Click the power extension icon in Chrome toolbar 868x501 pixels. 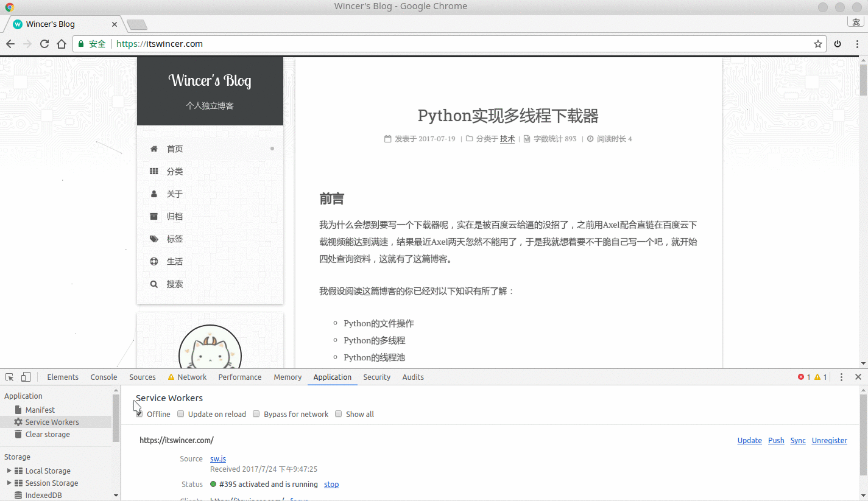(x=838, y=44)
